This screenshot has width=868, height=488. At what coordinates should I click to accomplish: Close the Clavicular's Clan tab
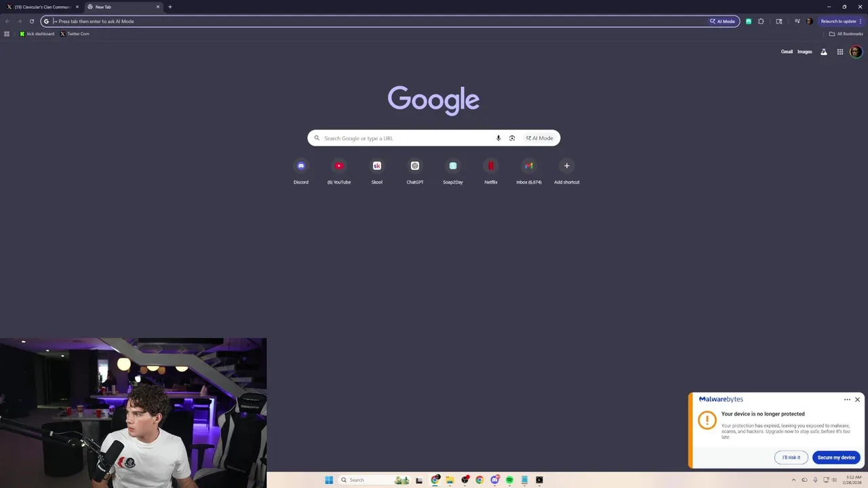point(77,7)
